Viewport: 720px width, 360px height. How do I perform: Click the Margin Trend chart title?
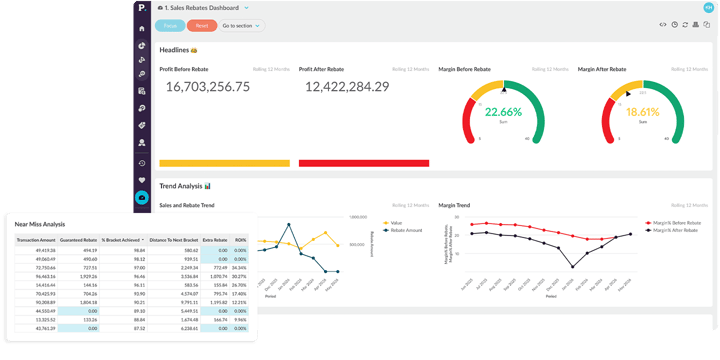pos(454,205)
